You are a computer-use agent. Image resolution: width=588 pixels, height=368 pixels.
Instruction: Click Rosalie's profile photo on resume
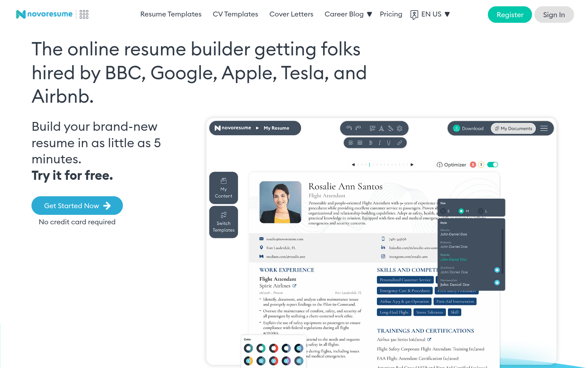tap(280, 202)
